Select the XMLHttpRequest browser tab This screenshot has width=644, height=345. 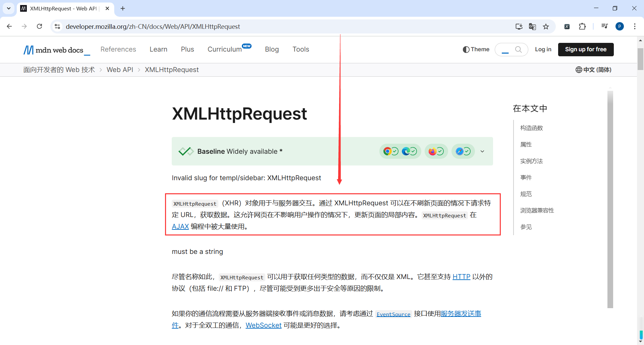pyautogui.click(x=65, y=8)
